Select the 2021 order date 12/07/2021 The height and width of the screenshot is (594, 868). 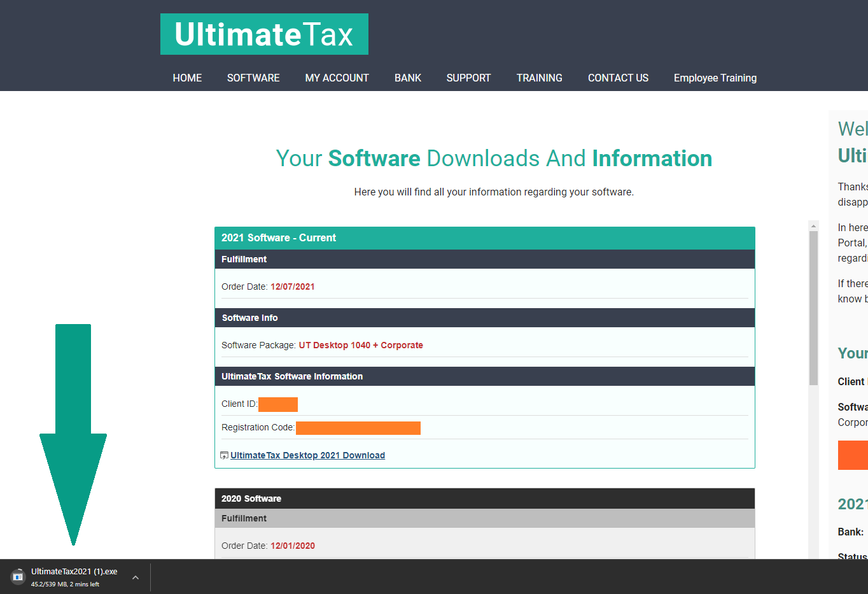[293, 286]
